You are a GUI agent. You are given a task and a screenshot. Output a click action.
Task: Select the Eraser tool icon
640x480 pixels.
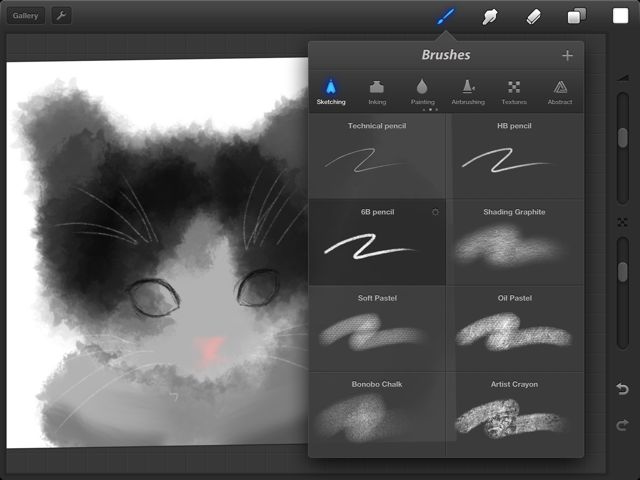click(533, 17)
